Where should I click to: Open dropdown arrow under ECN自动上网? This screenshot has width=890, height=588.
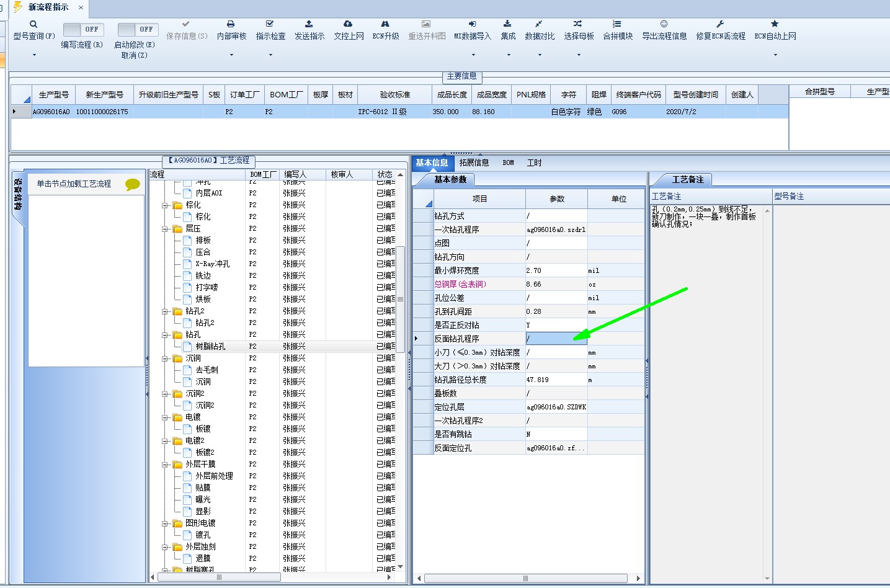tap(775, 55)
